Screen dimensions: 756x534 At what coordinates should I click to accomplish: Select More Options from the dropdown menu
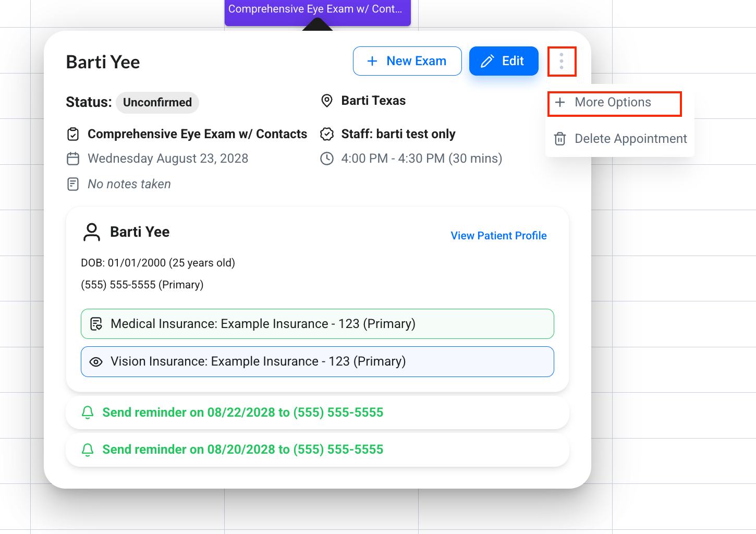(x=614, y=102)
